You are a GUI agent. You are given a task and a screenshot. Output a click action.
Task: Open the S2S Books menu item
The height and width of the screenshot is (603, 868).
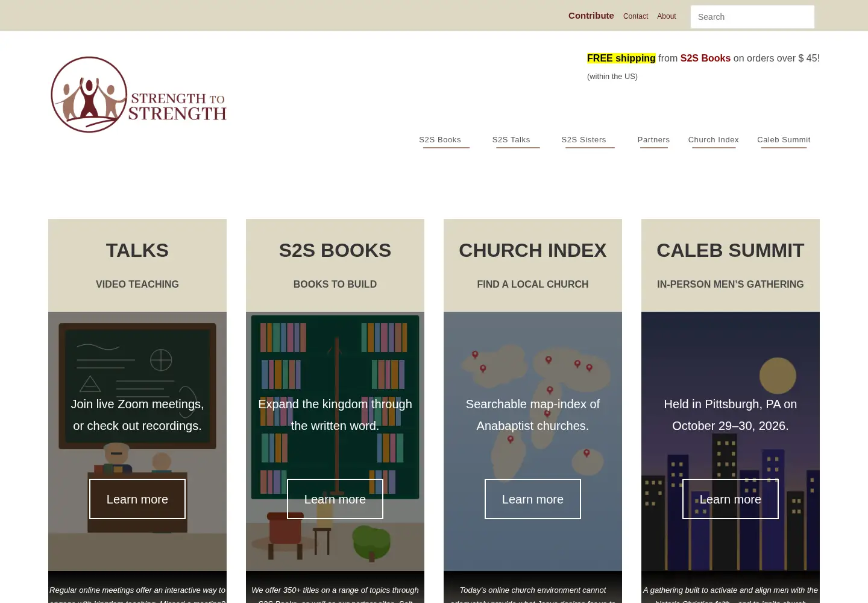click(x=440, y=140)
